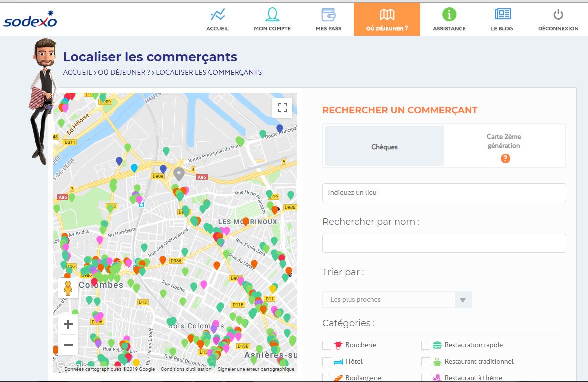Screen dimensions: 588x382
Task: Click the 'Indiquez un lieu' field
Action: (444, 193)
